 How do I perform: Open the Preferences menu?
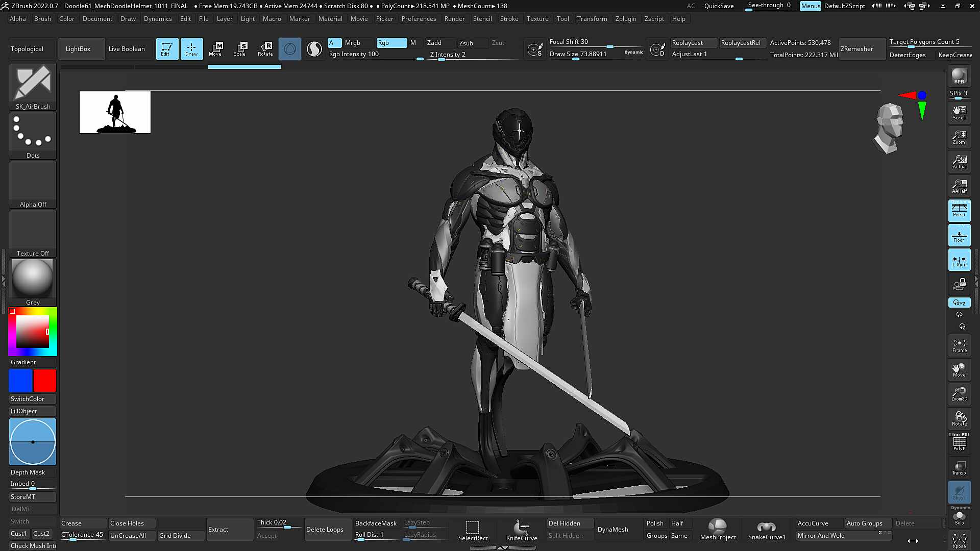pyautogui.click(x=419, y=19)
